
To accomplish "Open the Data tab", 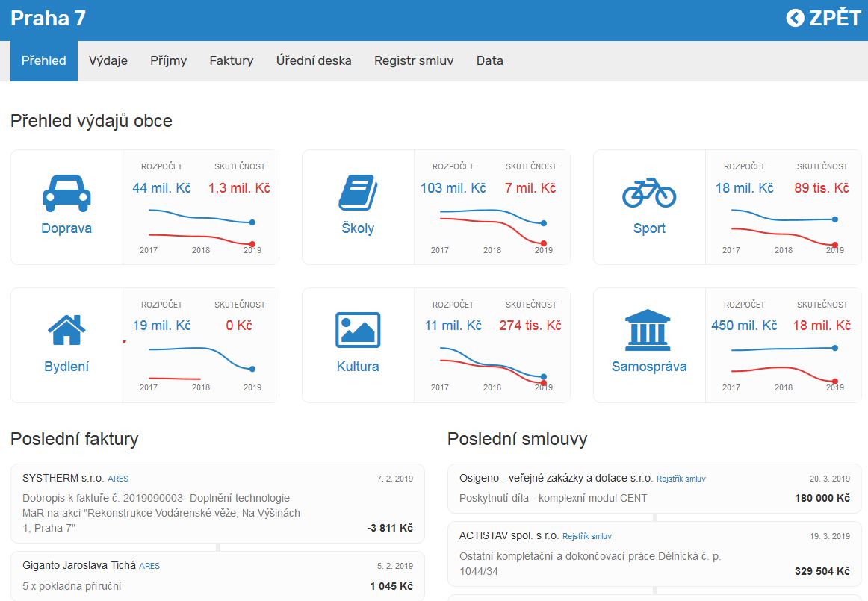I will [489, 61].
